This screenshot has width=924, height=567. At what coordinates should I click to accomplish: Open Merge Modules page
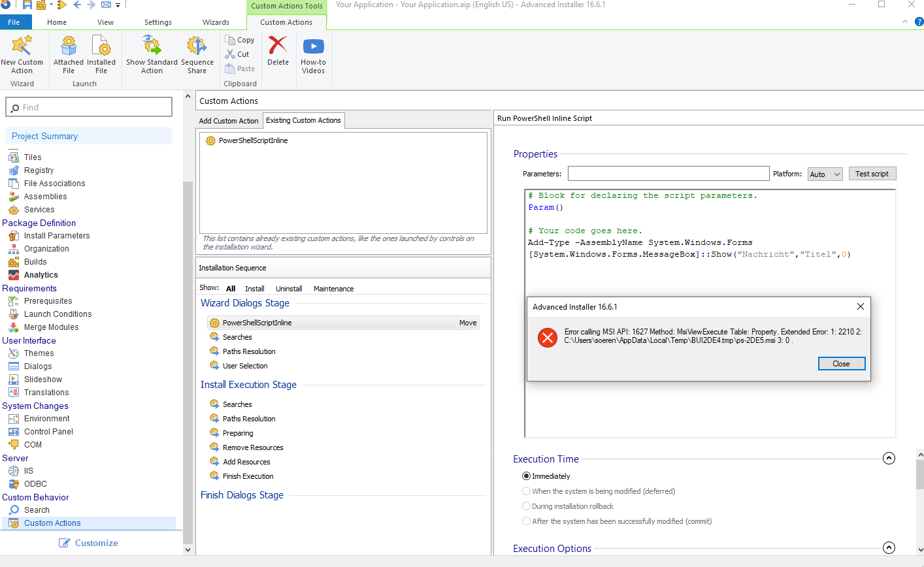click(x=51, y=327)
